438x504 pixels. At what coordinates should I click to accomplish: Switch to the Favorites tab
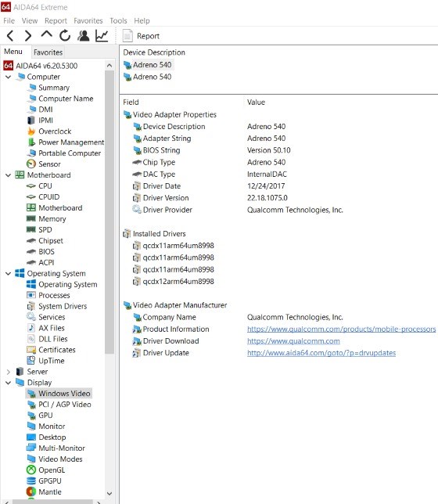point(48,52)
